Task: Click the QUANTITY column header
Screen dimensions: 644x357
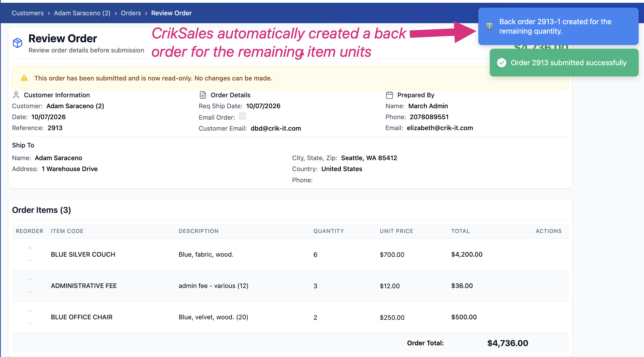Action: coord(329,231)
